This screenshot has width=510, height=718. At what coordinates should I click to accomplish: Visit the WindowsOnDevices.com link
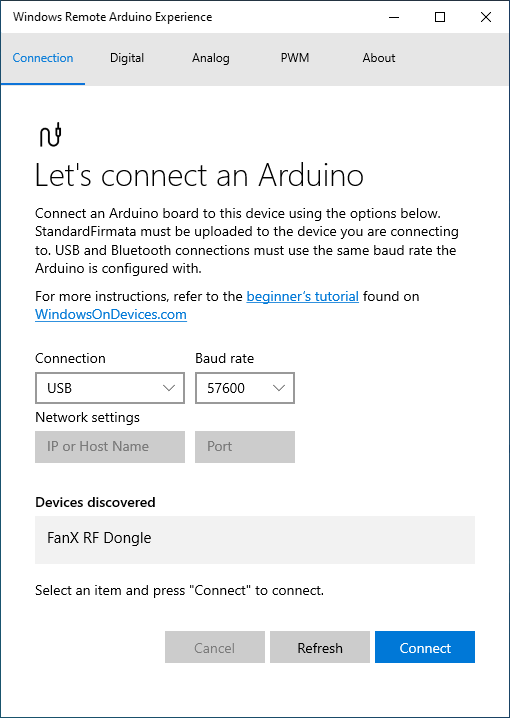[111, 315]
